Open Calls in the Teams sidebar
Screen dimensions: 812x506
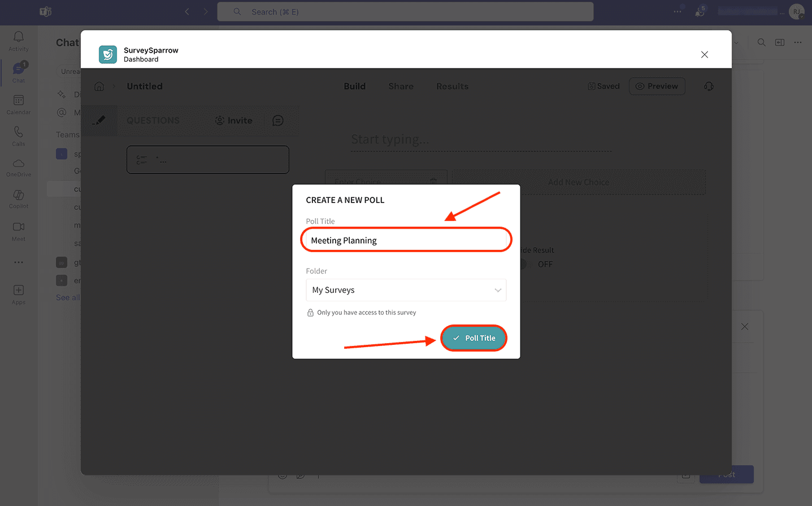(x=19, y=132)
